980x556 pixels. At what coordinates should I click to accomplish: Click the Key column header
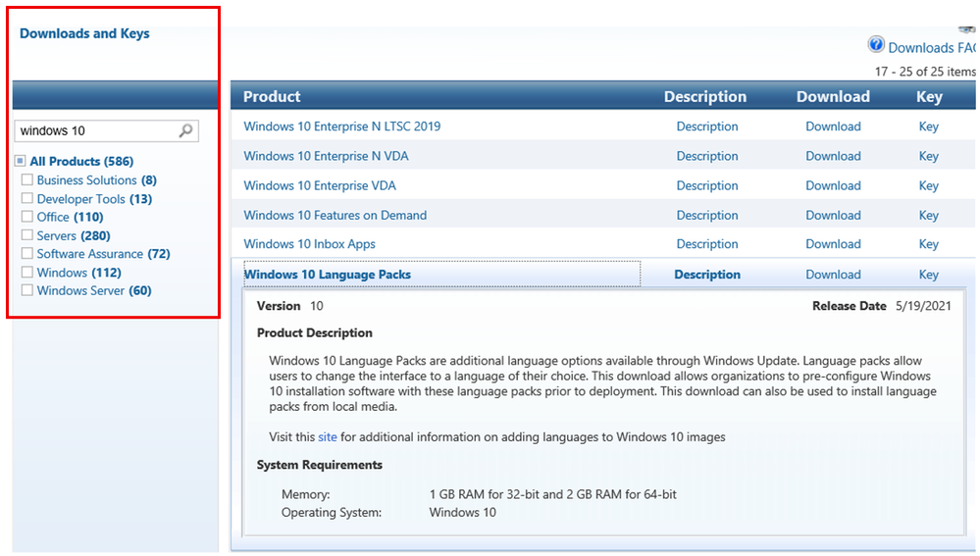click(929, 97)
